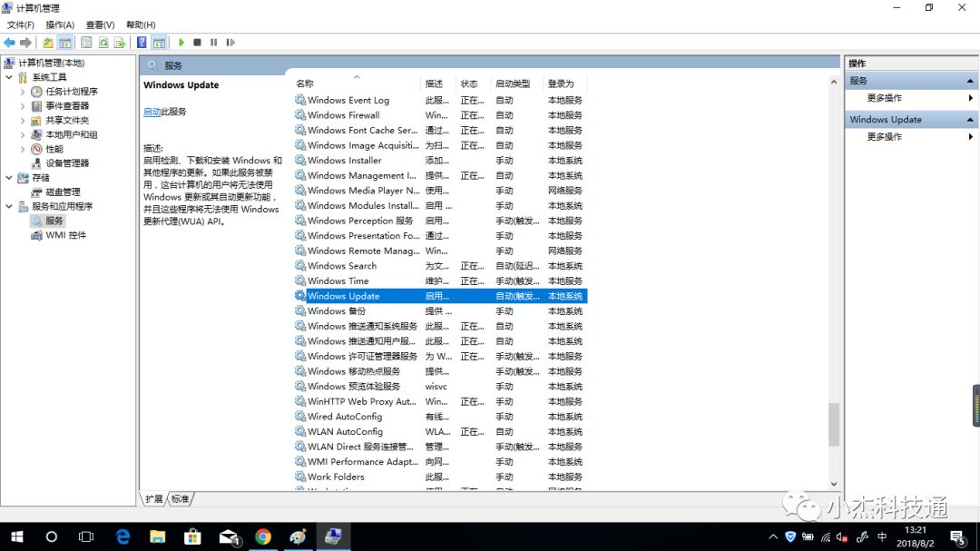Click the services list scrollbar thumb
The image size is (980, 551).
pyautogui.click(x=834, y=425)
